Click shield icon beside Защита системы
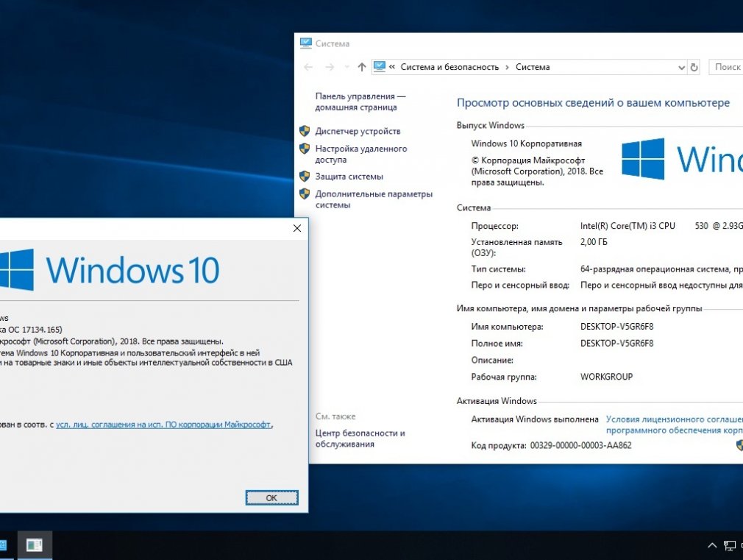This screenshot has width=743, height=560. (x=305, y=177)
